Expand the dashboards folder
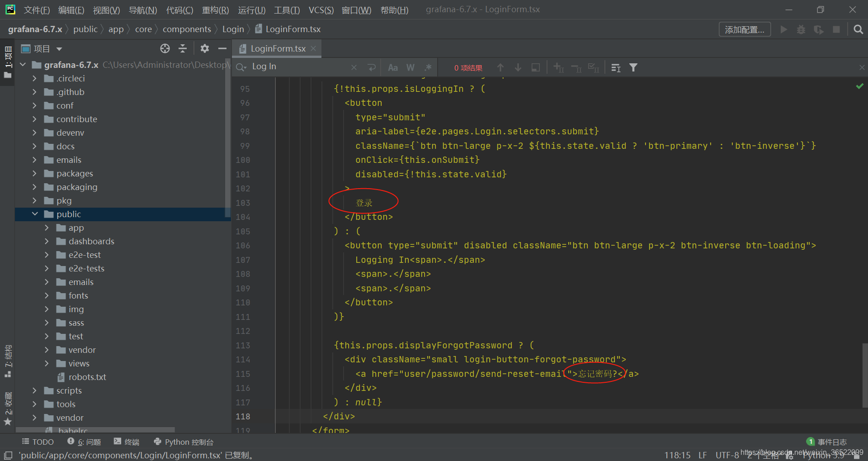The width and height of the screenshot is (868, 461). [x=47, y=241]
